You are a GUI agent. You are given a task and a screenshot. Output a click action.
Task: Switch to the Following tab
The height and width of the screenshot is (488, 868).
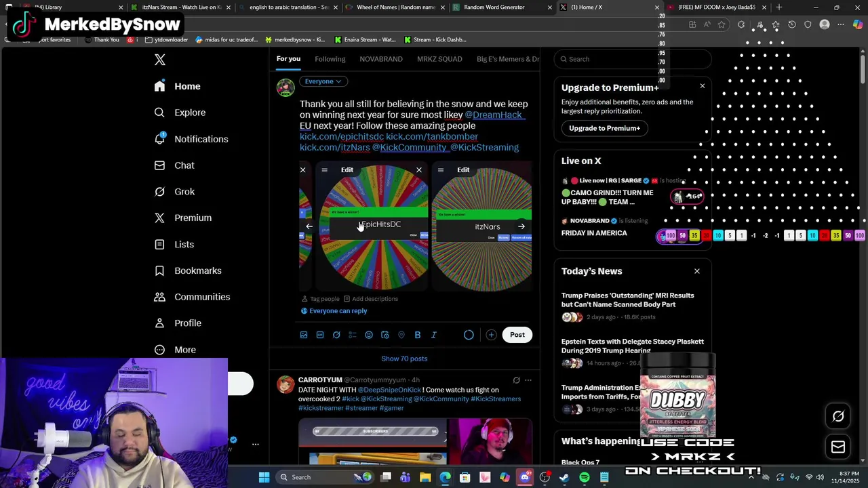click(x=330, y=59)
